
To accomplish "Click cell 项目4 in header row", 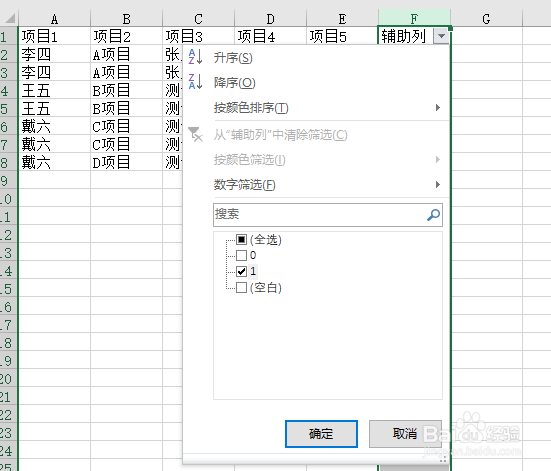I will tap(271, 36).
